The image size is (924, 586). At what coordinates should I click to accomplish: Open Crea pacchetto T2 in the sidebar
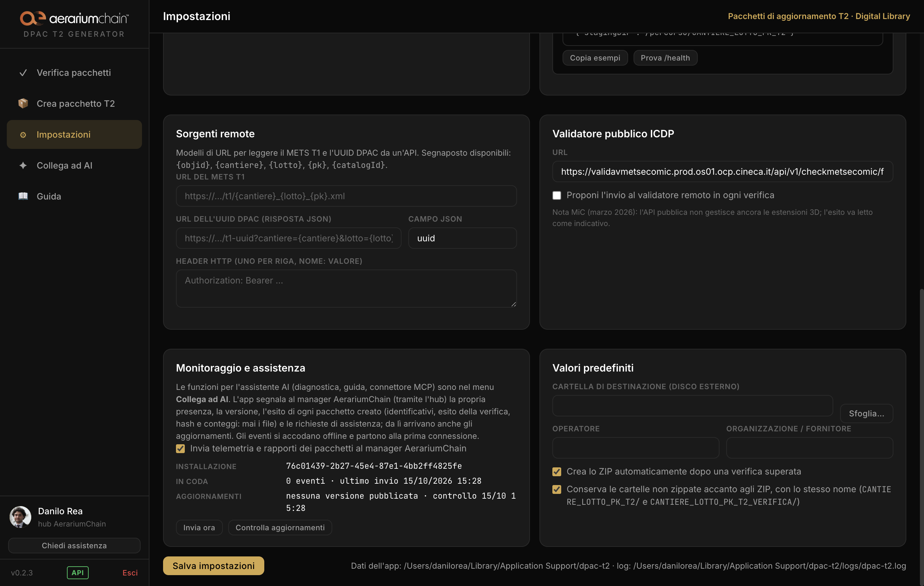point(74,103)
